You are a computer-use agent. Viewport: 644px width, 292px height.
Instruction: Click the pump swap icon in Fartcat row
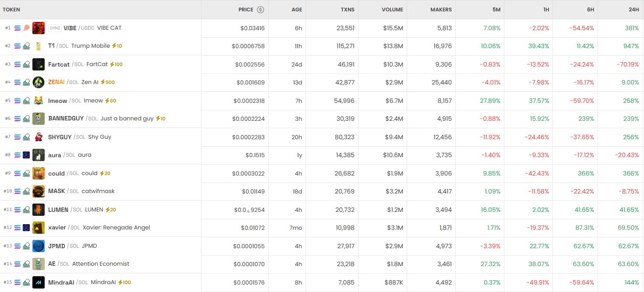click(26, 64)
